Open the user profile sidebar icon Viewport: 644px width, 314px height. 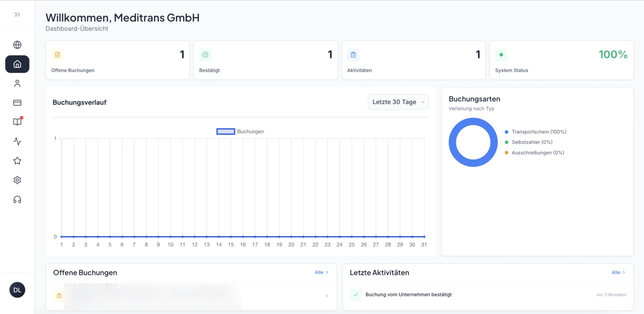17,83
